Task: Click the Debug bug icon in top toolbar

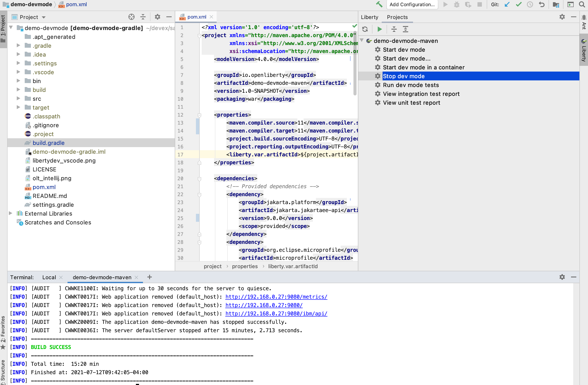Action: click(456, 4)
